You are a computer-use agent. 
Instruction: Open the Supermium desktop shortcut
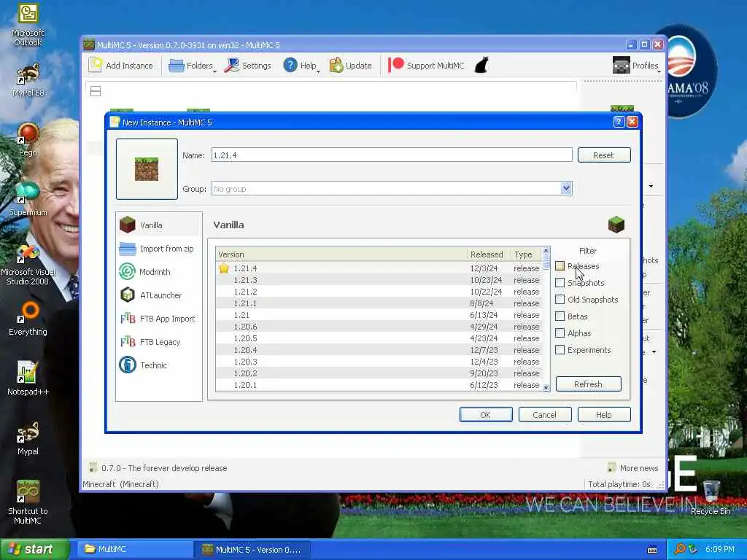coord(28,199)
